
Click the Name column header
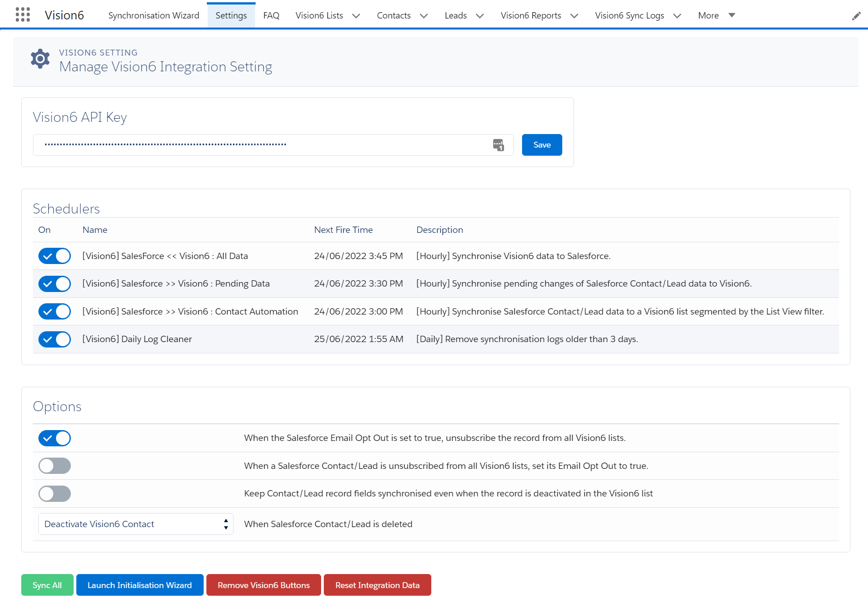point(95,230)
